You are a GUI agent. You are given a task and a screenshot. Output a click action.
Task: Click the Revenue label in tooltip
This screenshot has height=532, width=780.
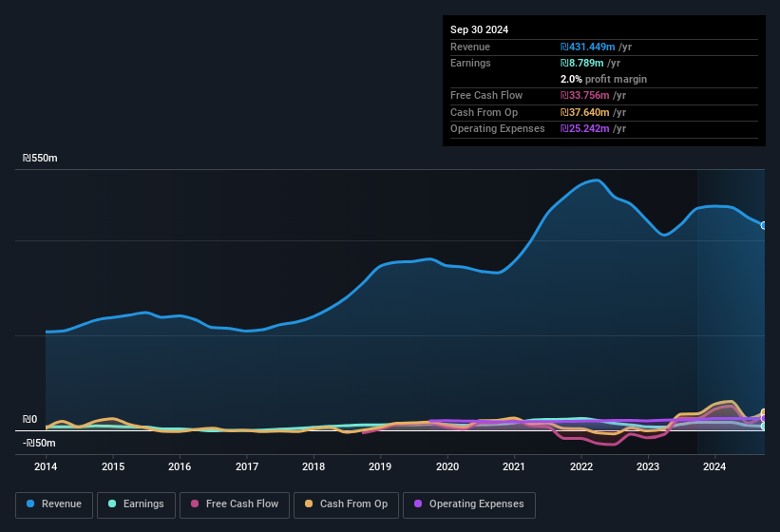click(470, 47)
